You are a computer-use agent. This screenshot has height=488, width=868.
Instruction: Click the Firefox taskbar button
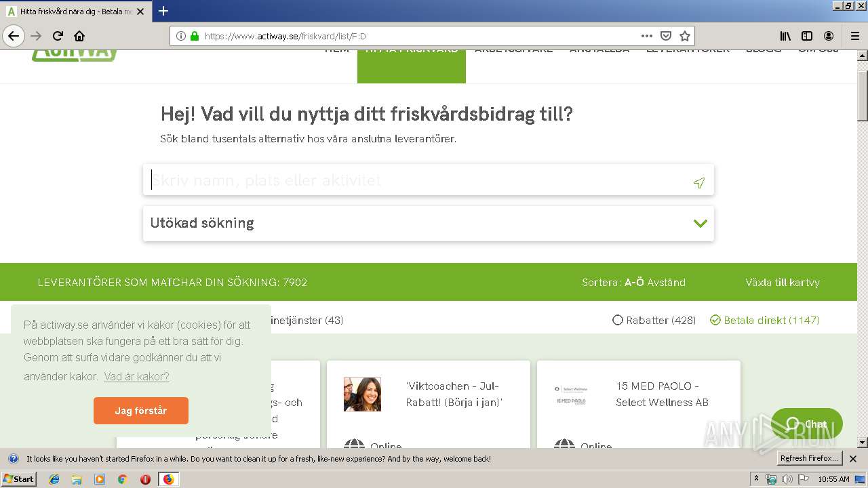coord(168,479)
